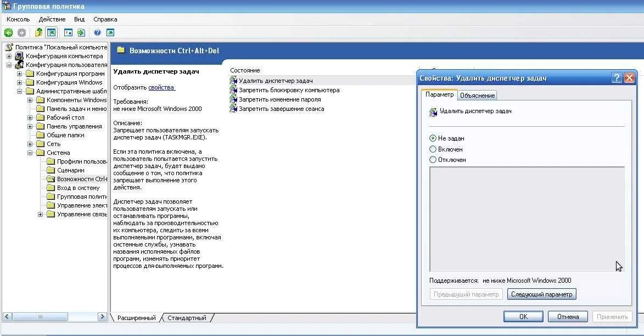
Task: Expand the Сеть node
Action: pyautogui.click(x=30, y=144)
